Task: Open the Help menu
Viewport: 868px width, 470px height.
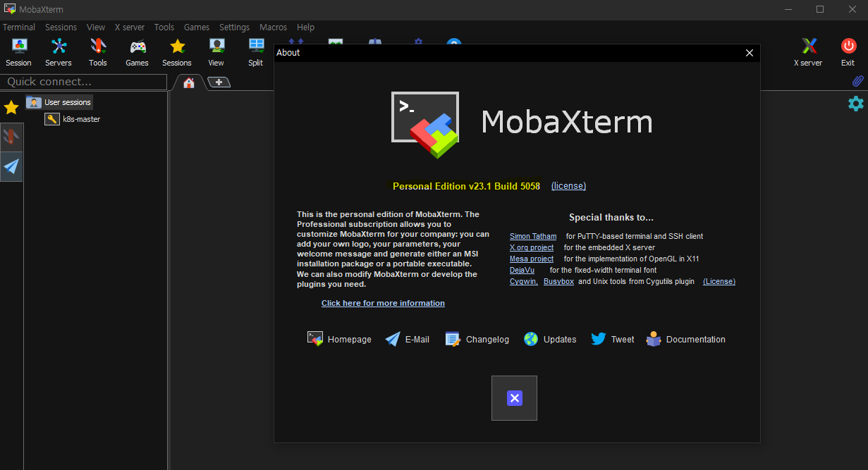Action: tap(306, 27)
